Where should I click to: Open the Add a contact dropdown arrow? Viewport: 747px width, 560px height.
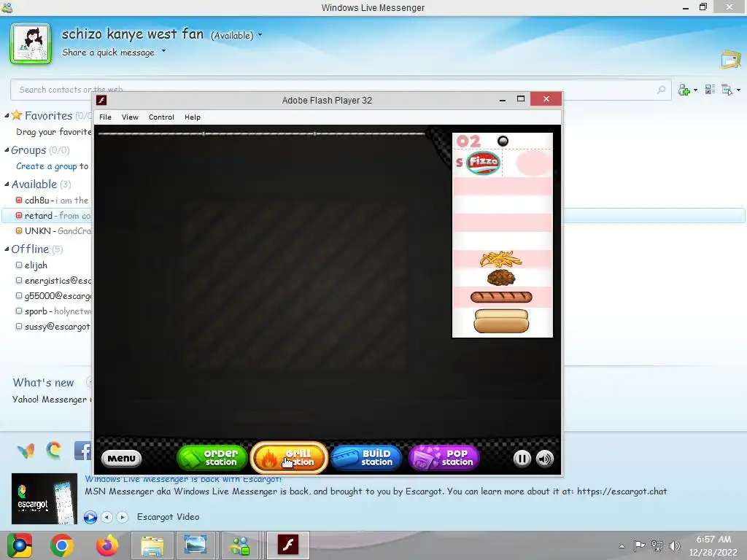[695, 90]
